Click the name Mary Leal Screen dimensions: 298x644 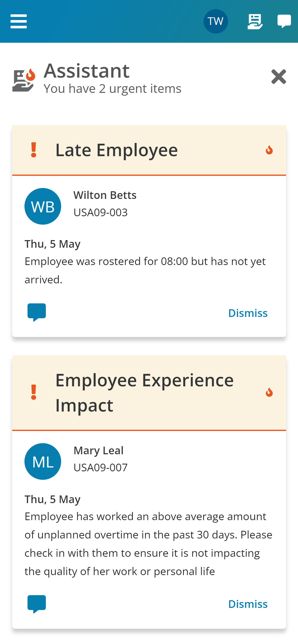(98, 450)
